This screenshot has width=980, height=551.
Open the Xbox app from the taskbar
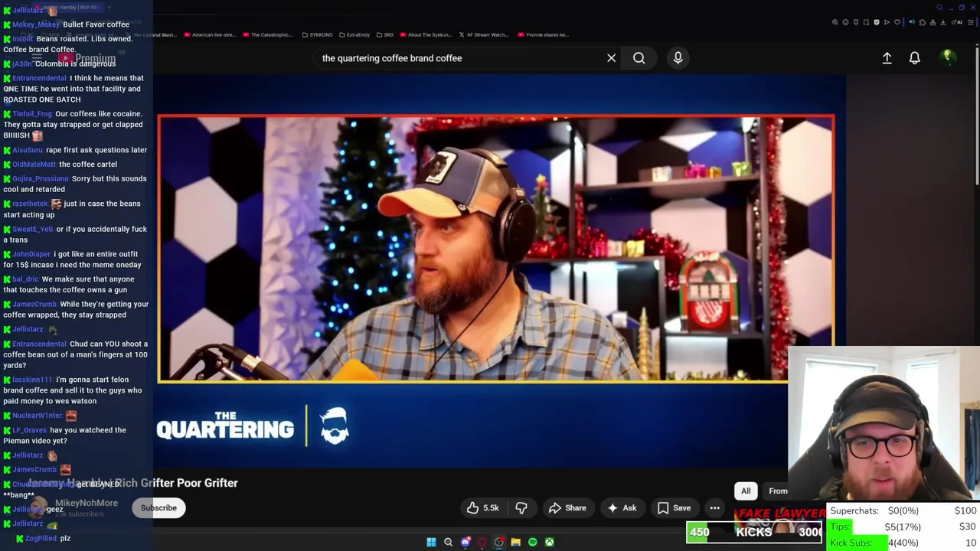pyautogui.click(x=549, y=542)
